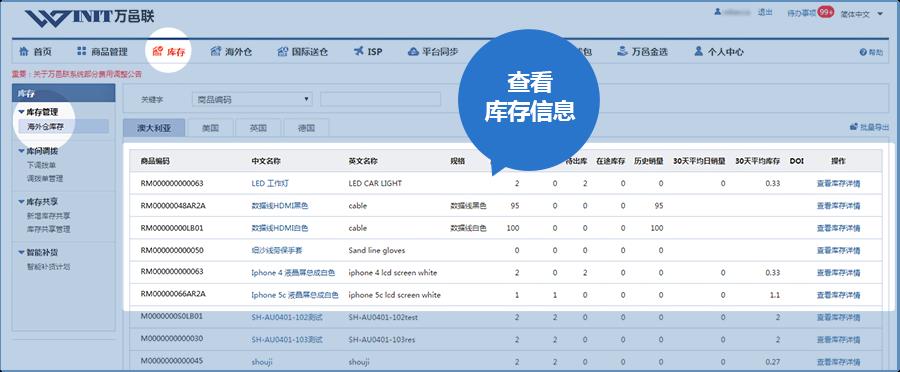The image size is (900, 372).
Task: Open the 商品编码 keyword dropdown
Action: [252, 99]
